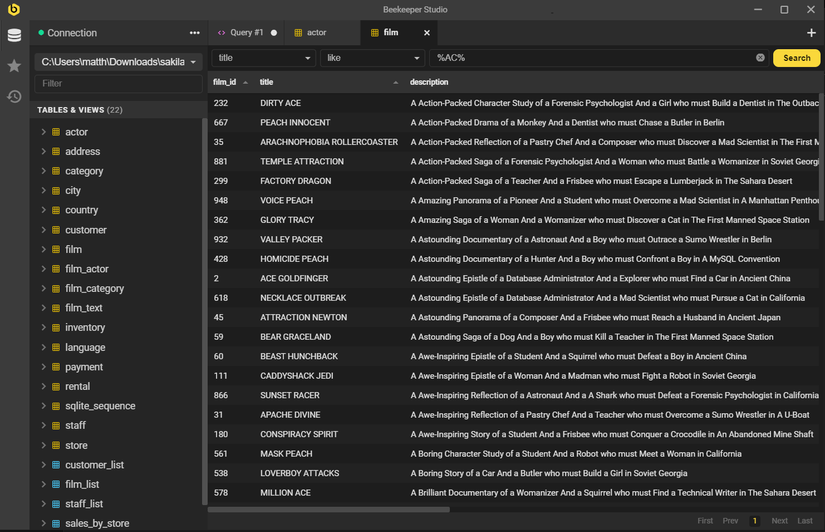Viewport: 825px width, 532px height.
Task: Open the query history icon
Action: coord(14,97)
